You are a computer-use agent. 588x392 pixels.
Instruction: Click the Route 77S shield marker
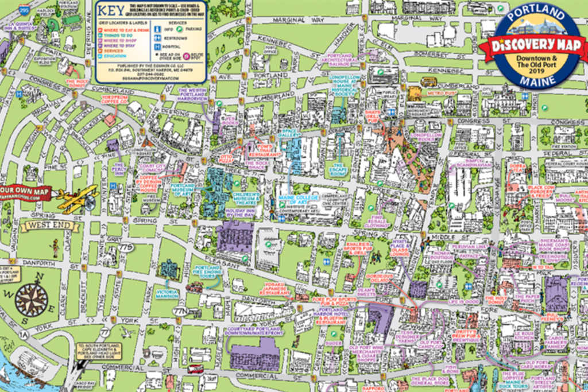pos(125,247)
